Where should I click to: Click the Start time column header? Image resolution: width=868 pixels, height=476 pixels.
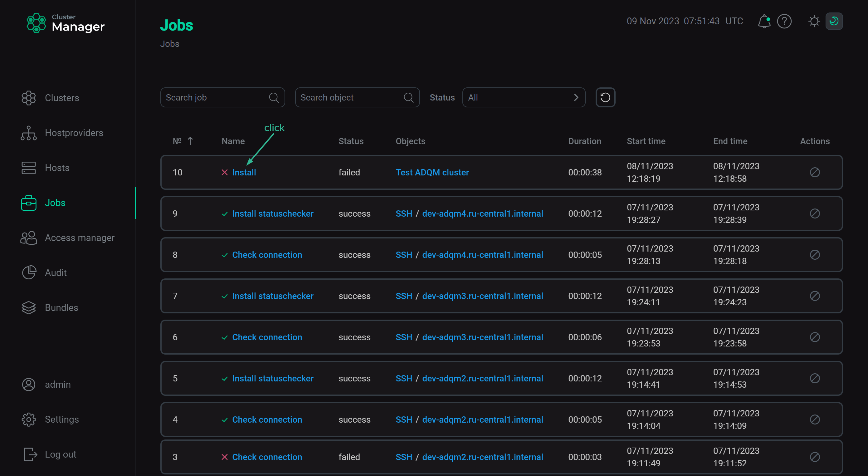click(x=646, y=141)
